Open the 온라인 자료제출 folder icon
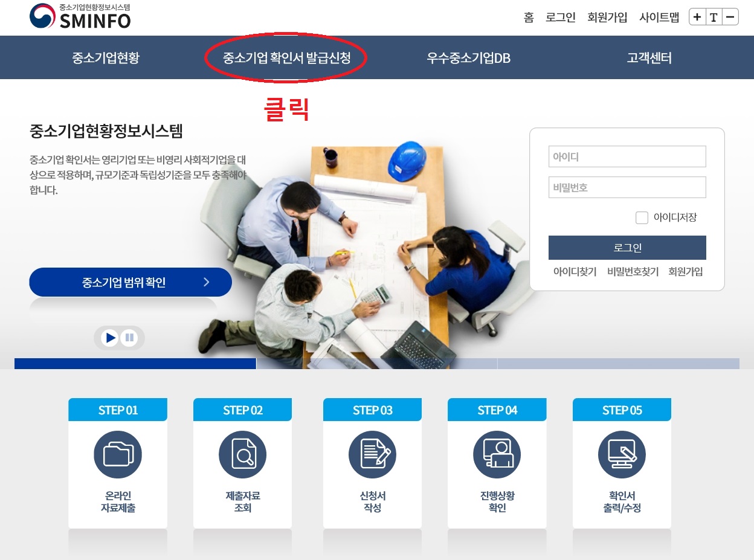This screenshot has width=754, height=560. coord(118,455)
